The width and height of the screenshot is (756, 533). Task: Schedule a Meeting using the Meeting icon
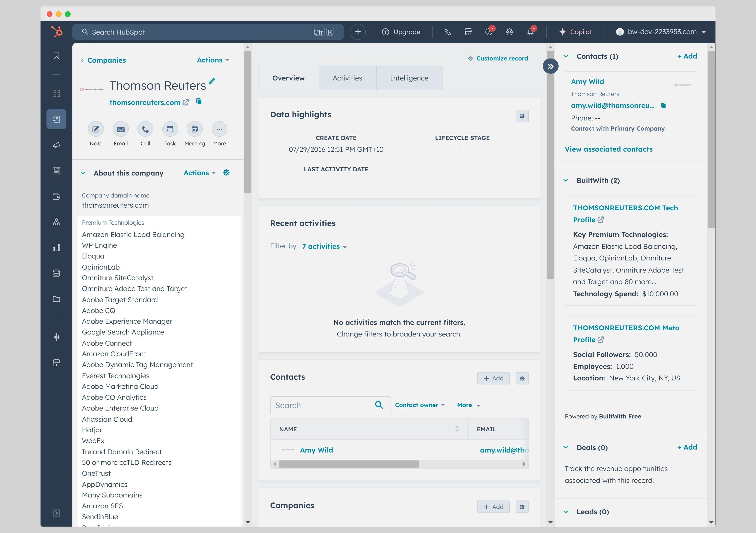click(195, 129)
